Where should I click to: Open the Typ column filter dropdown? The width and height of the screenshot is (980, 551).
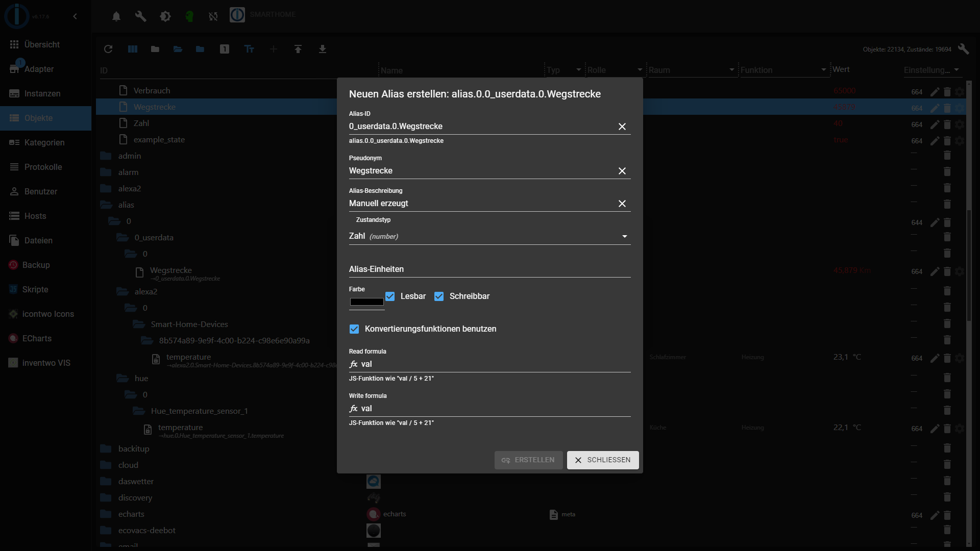578,70
